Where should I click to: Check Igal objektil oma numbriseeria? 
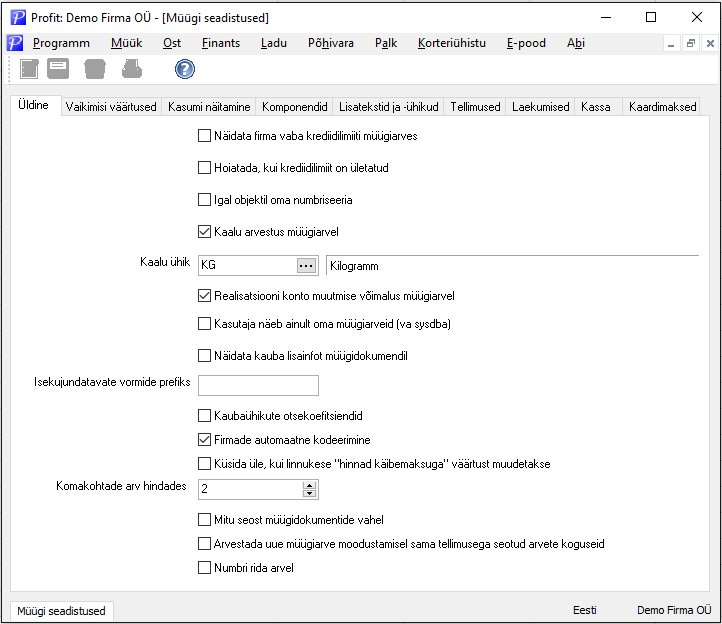[204, 200]
